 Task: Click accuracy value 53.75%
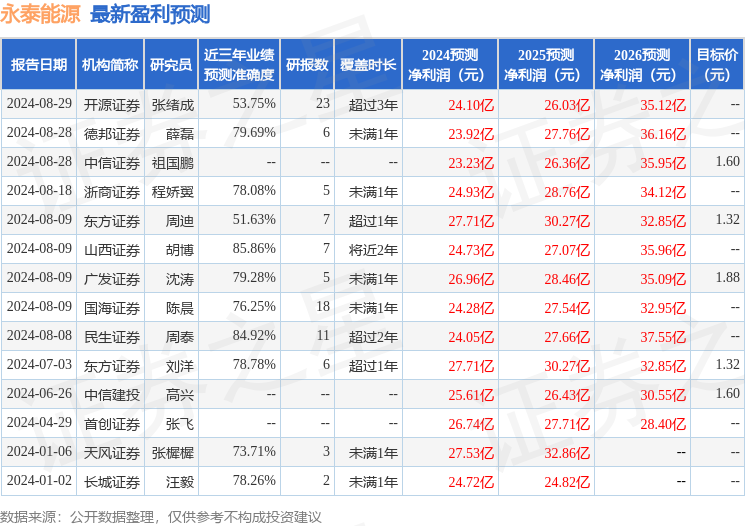tap(254, 104)
